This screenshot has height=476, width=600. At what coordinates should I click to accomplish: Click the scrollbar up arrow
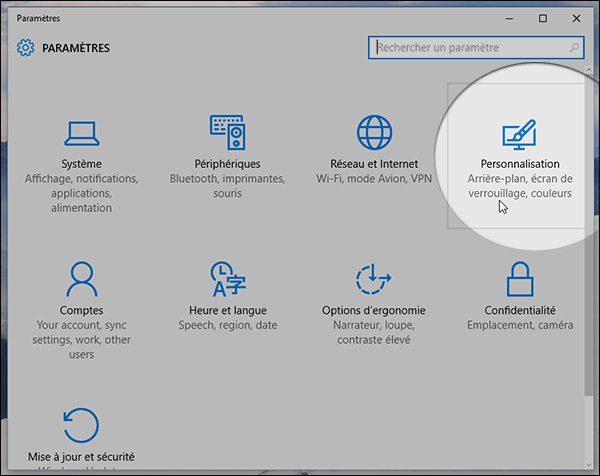[x=589, y=70]
